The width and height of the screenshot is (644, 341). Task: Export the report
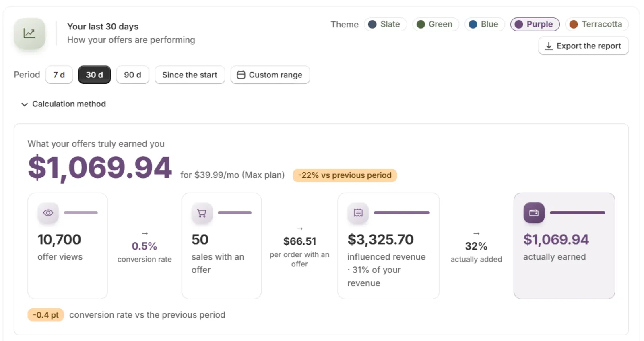[583, 46]
